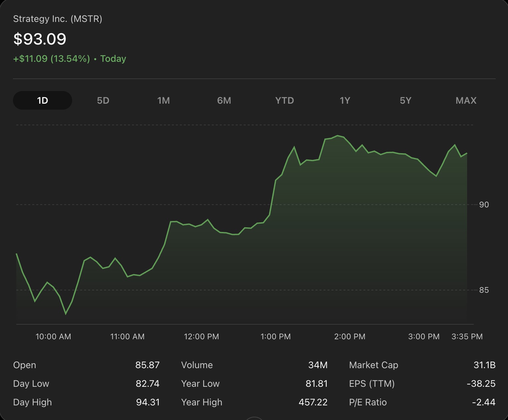The height and width of the screenshot is (420, 508).
Task: Click the 1:00 PM time axis label
Action: tap(276, 337)
